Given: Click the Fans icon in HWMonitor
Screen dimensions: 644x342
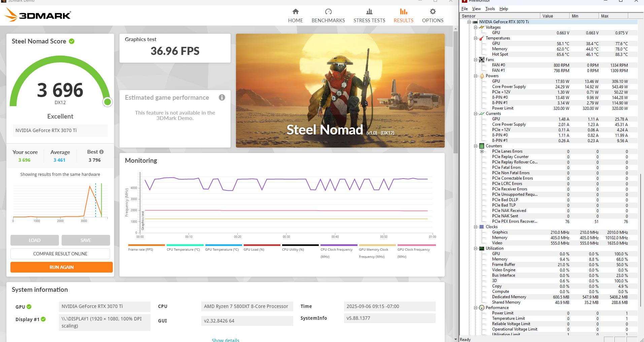Looking at the screenshot, I should (x=482, y=60).
